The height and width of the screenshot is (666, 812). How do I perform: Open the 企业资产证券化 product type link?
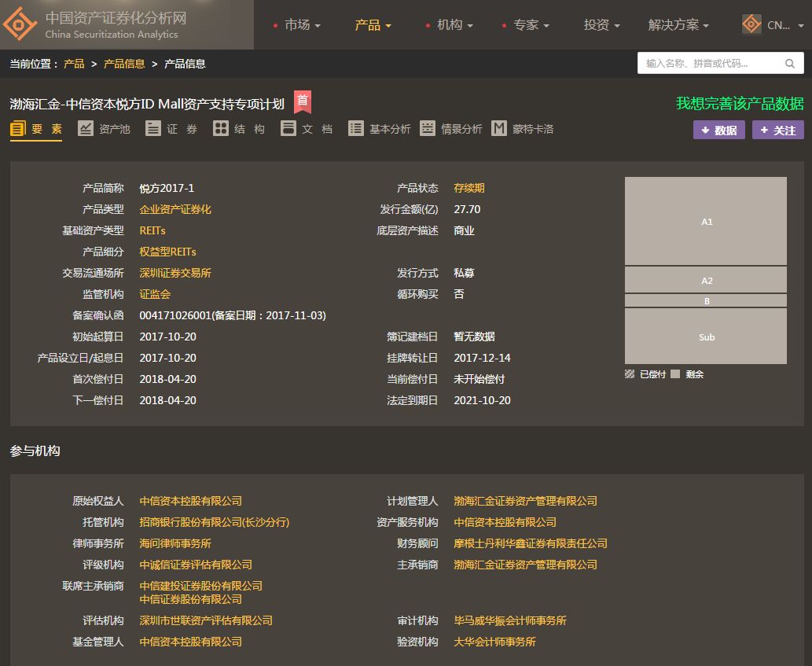(175, 209)
